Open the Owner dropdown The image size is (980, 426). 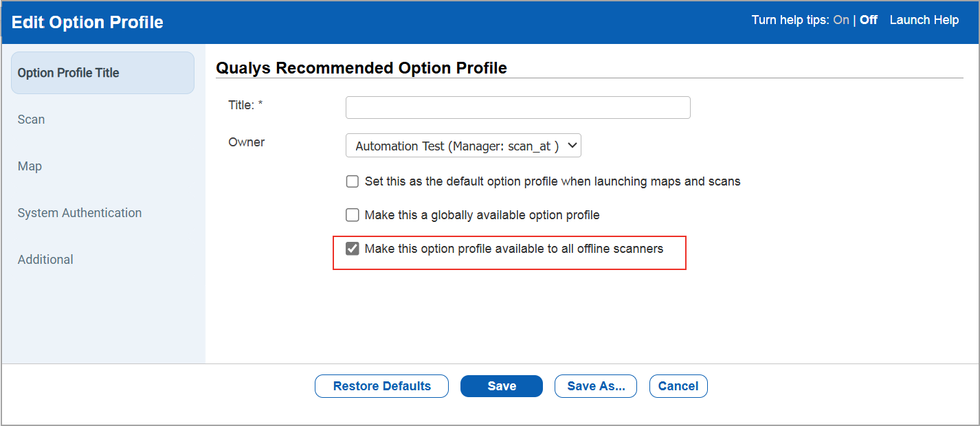coord(463,145)
